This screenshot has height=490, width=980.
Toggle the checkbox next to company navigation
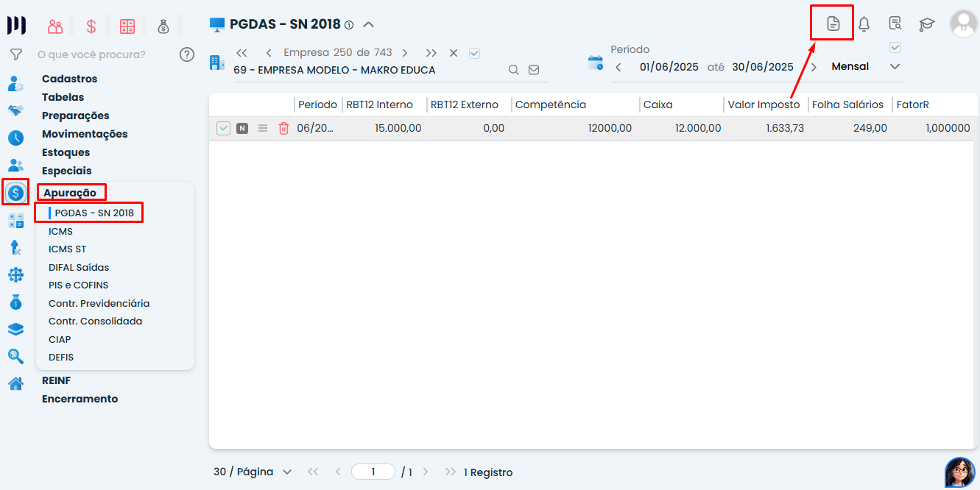pyautogui.click(x=475, y=53)
